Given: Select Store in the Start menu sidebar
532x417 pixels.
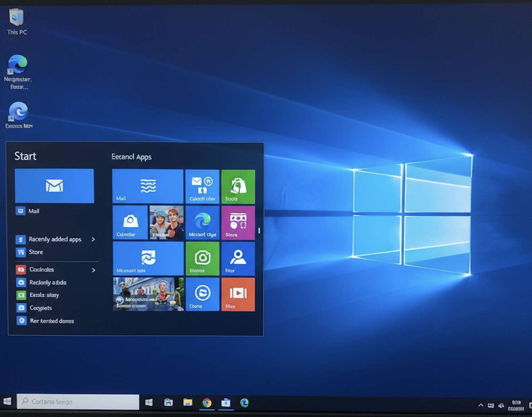Looking at the screenshot, I should pyautogui.click(x=35, y=252).
